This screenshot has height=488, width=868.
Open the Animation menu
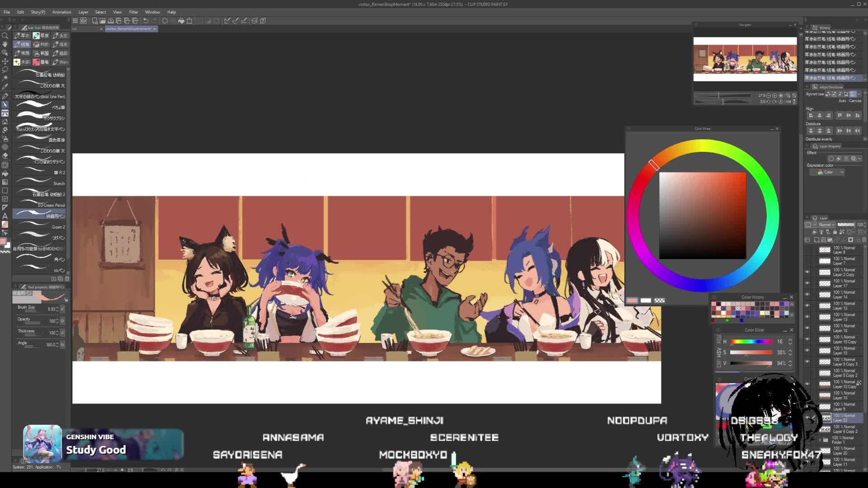point(61,12)
